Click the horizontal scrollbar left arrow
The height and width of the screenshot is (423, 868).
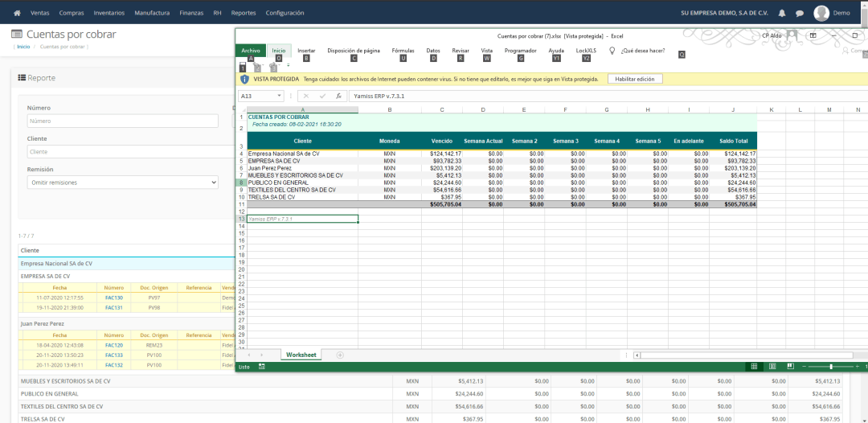637,355
